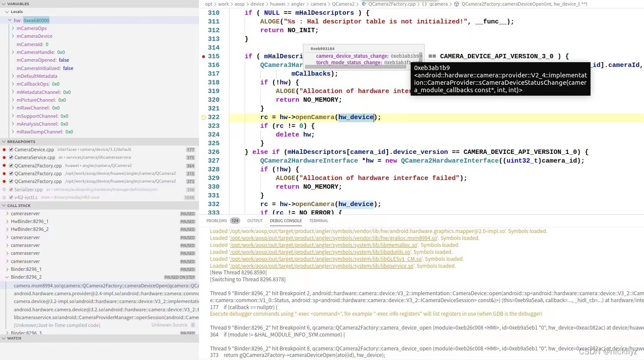The width and height of the screenshot is (644, 360).
Task: Collapse the BREAKPOINTS section
Action: point(3,142)
